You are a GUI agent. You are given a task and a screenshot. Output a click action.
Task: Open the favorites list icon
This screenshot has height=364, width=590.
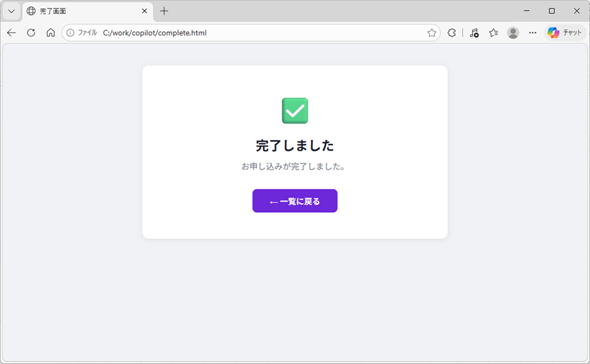point(493,33)
